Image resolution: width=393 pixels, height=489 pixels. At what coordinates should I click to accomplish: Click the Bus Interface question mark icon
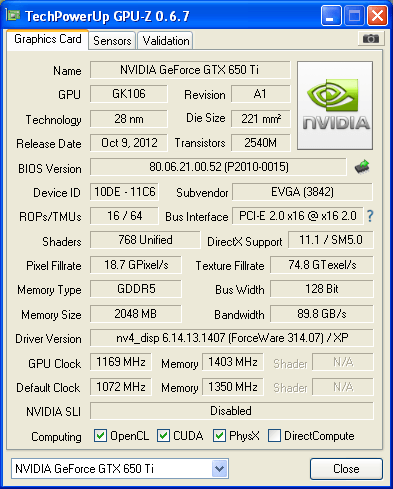370,216
